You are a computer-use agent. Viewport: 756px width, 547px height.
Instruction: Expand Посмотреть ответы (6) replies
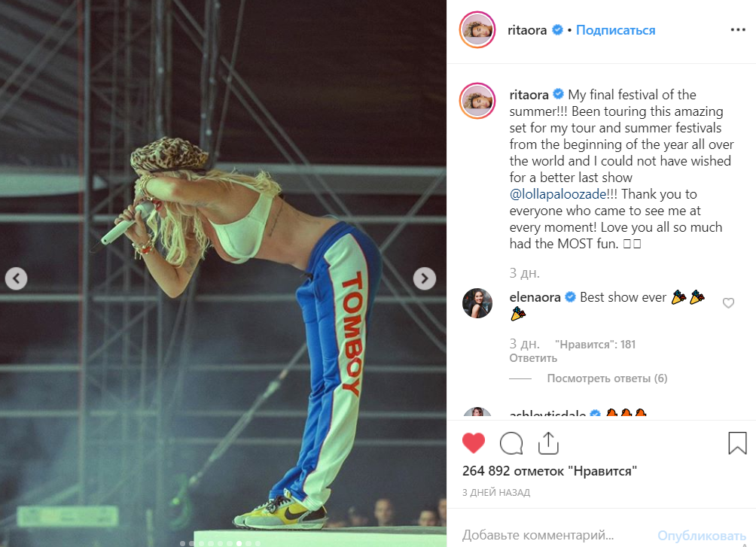pyautogui.click(x=607, y=378)
